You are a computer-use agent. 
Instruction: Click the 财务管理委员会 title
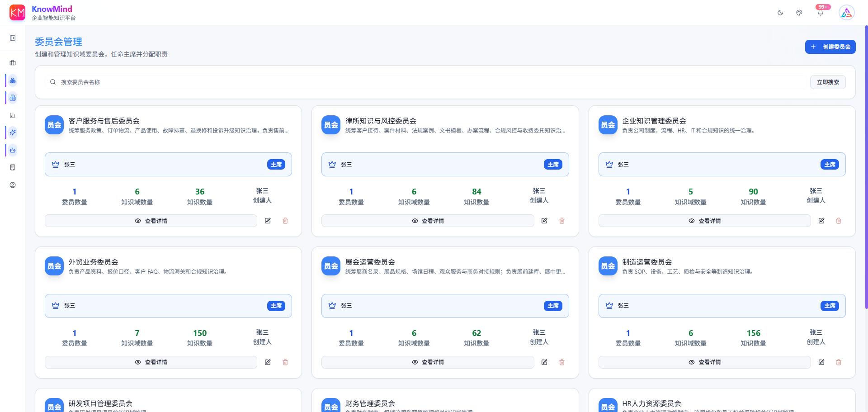pos(370,403)
